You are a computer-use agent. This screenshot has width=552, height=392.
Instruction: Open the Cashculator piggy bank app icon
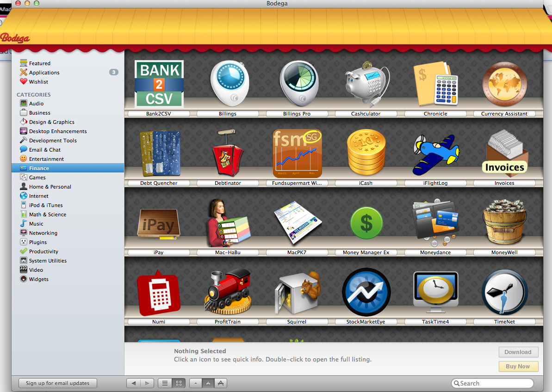[366, 84]
